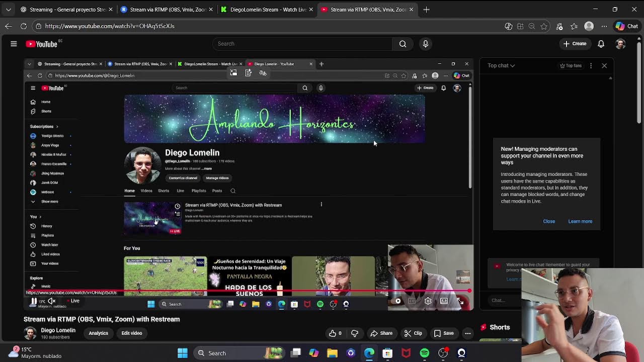Follow the Learn more link about moderators
644x362 pixels.
click(580, 221)
